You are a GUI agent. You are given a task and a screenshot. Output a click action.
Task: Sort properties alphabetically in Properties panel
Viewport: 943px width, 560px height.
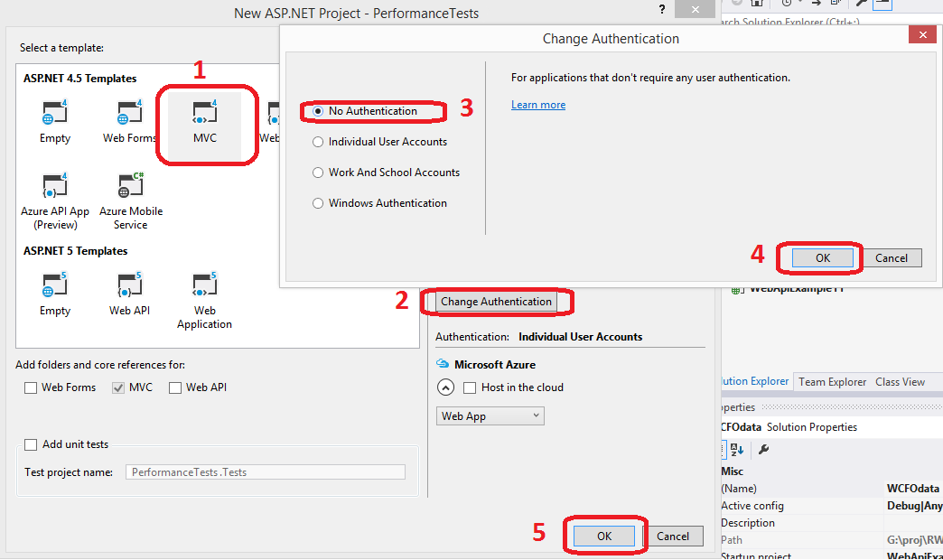(x=737, y=449)
